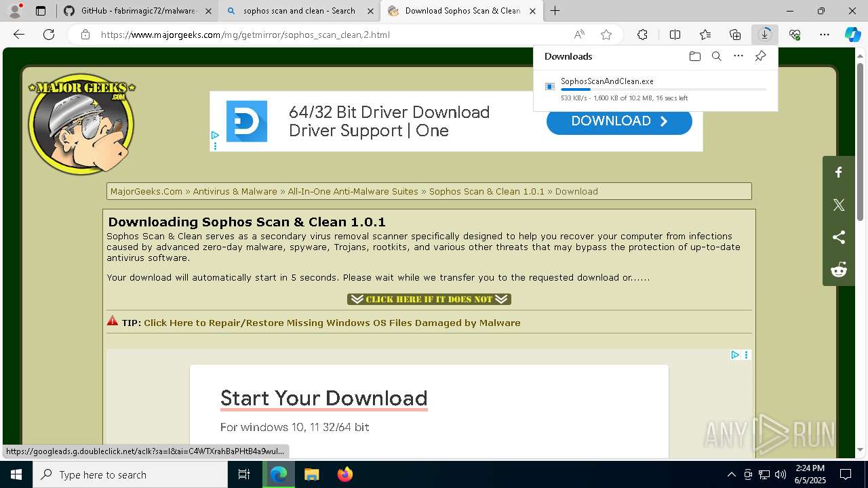Add this page to favorites star
The width and height of the screenshot is (868, 488).
[606, 35]
